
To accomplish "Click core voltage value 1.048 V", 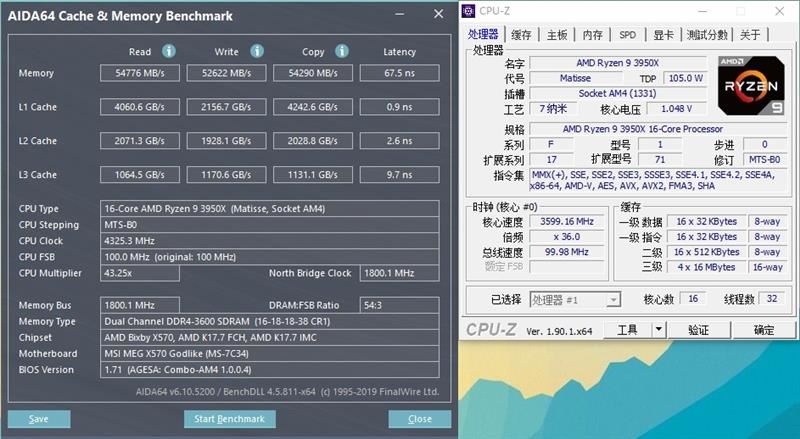I will (677, 109).
